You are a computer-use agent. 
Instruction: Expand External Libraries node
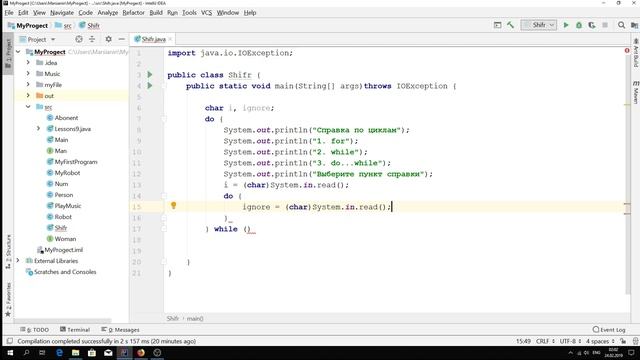point(18,260)
